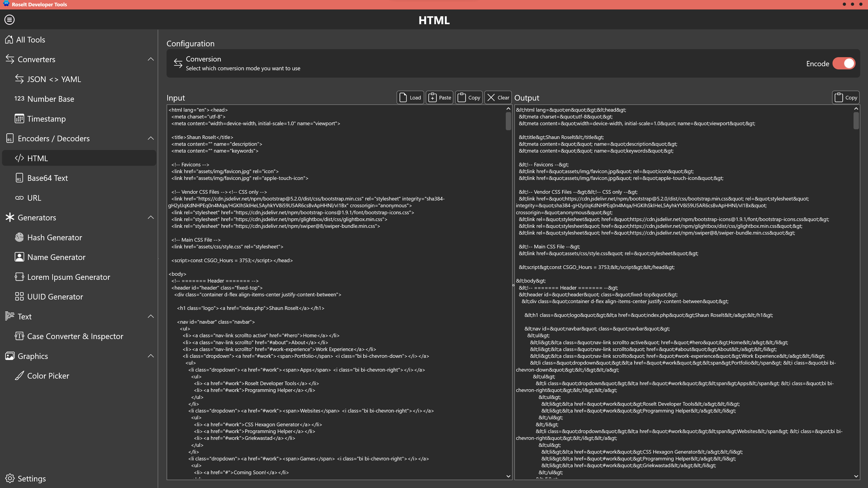Go to All Tools page

[x=31, y=39]
